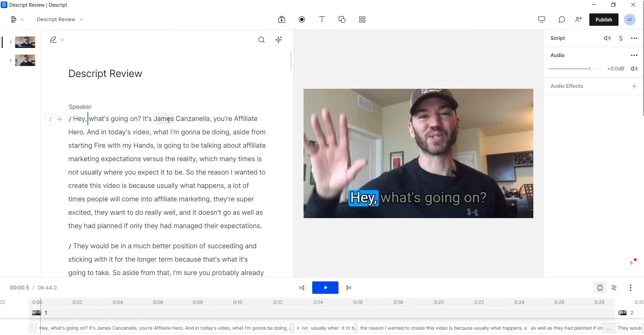Open Script panel more options
Viewport: 644px width, 335px height.
pos(634,38)
